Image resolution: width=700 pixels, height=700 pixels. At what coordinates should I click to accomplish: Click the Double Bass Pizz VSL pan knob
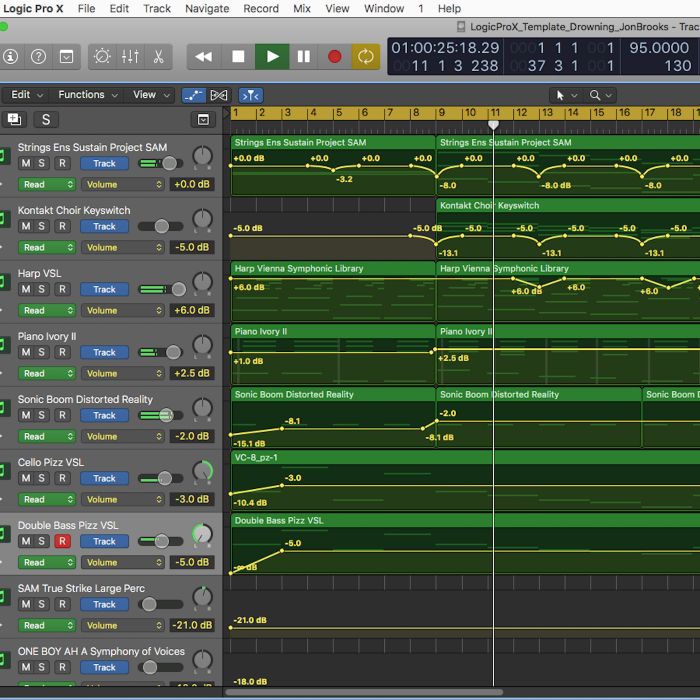click(202, 534)
